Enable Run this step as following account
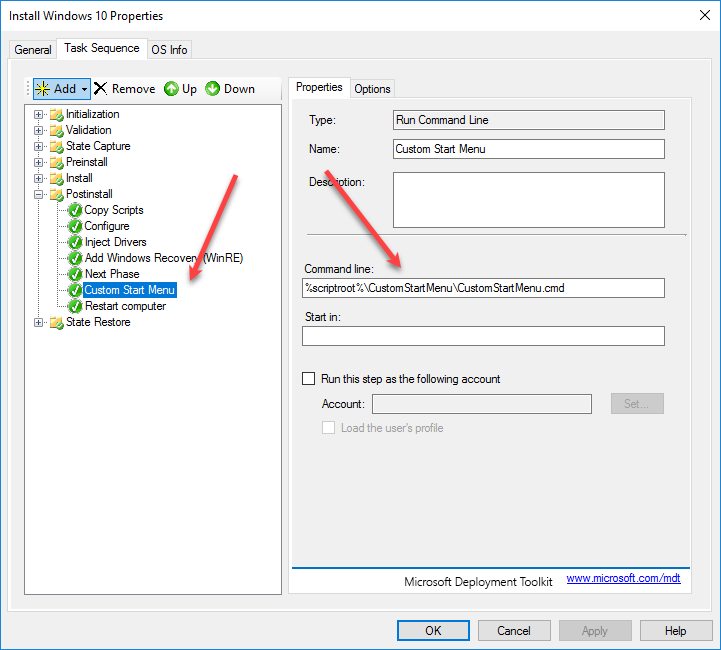 309,379
